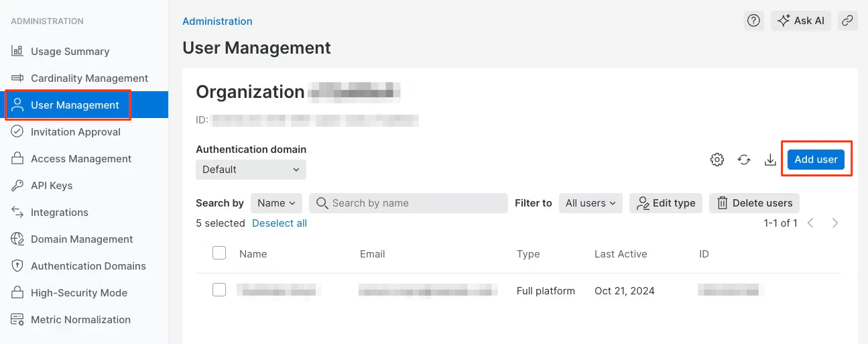Sort by the Email column header
The image size is (868, 344).
(x=372, y=254)
